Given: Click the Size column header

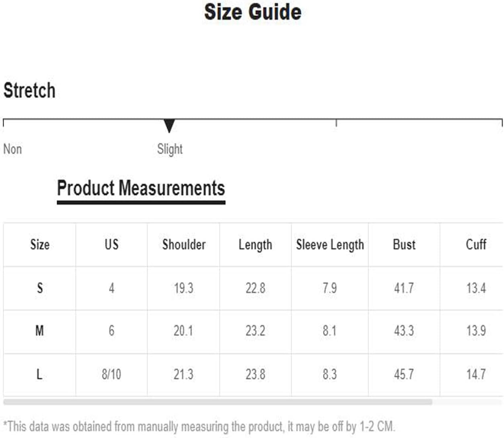Looking at the screenshot, I should (40, 244).
